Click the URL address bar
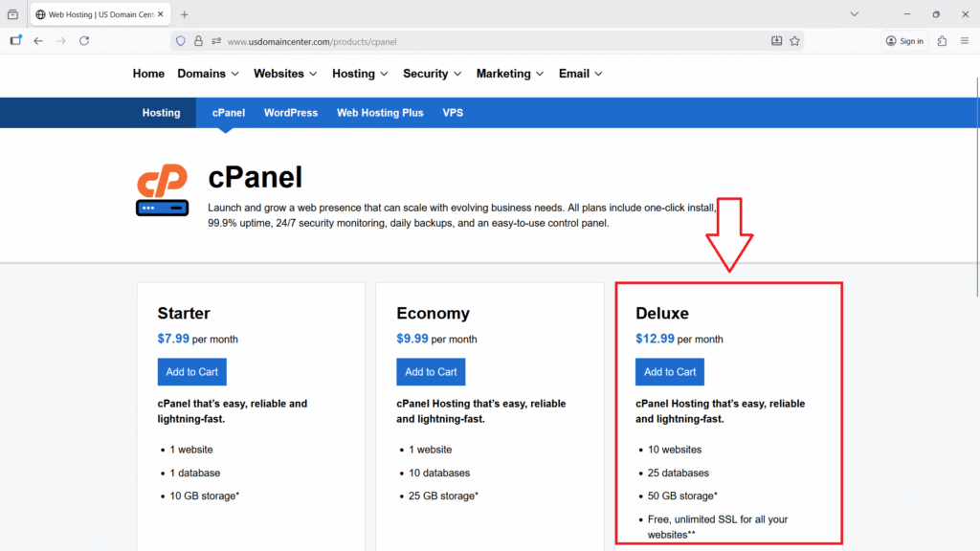The image size is (980, 551). click(479, 41)
